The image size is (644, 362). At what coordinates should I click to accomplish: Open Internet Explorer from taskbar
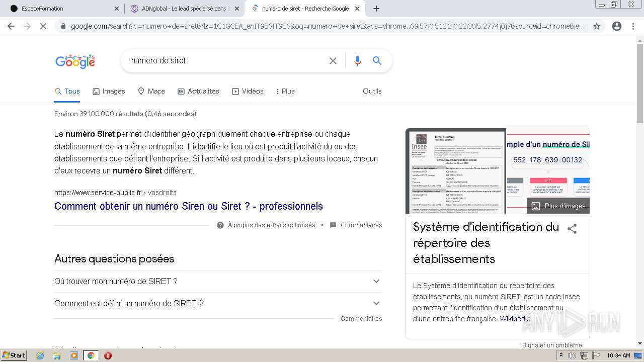click(40, 355)
